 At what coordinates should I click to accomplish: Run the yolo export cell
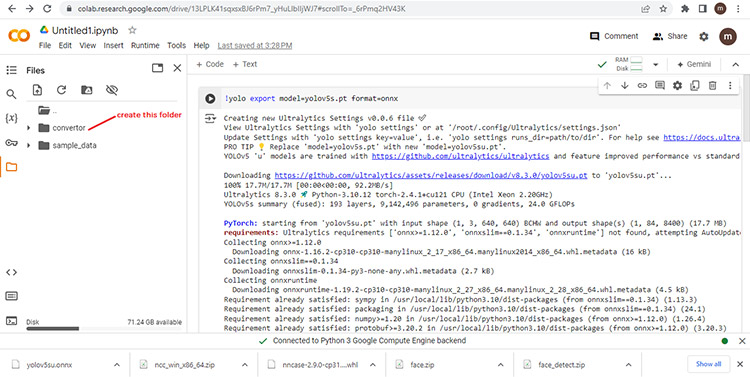point(210,99)
